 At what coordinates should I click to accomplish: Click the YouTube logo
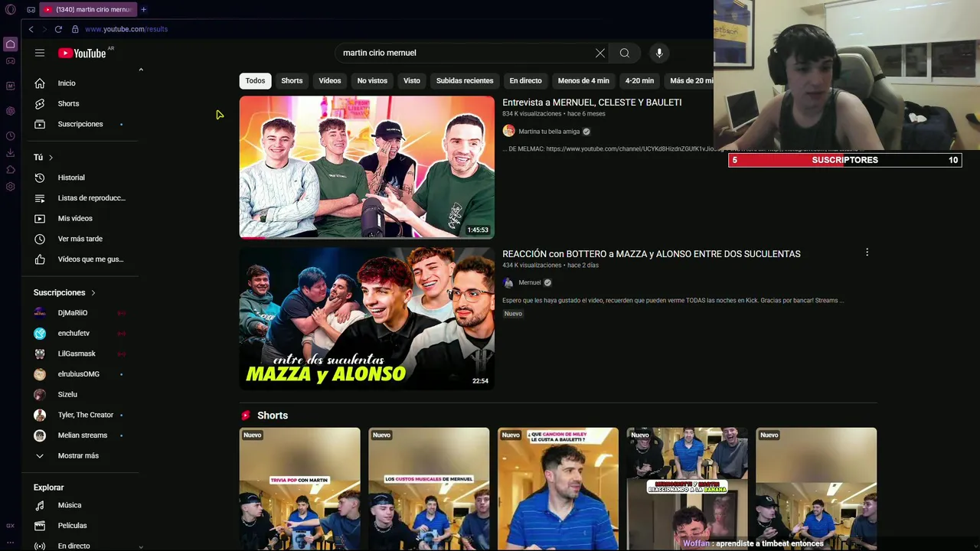(82, 53)
